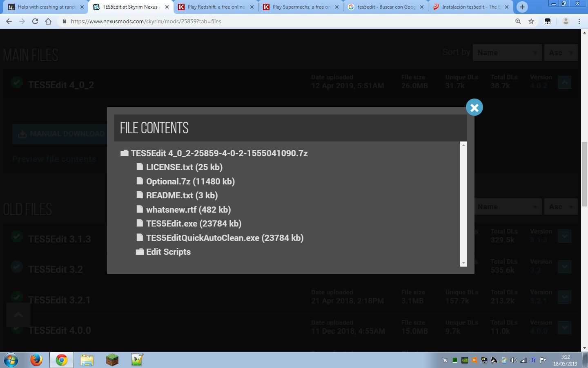Select the root TES5Edit 4_0_2 archive folder
This screenshot has height=368, width=588.
click(x=214, y=153)
